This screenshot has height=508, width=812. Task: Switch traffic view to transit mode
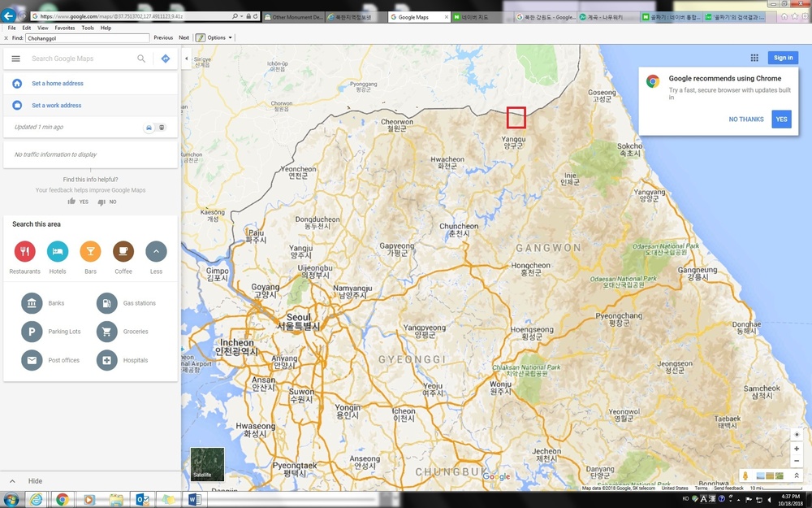pos(162,128)
